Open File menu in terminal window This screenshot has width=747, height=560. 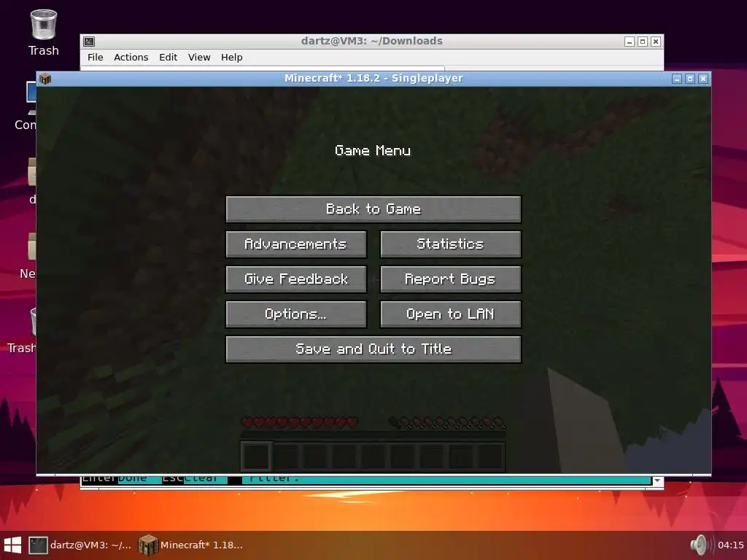click(96, 57)
